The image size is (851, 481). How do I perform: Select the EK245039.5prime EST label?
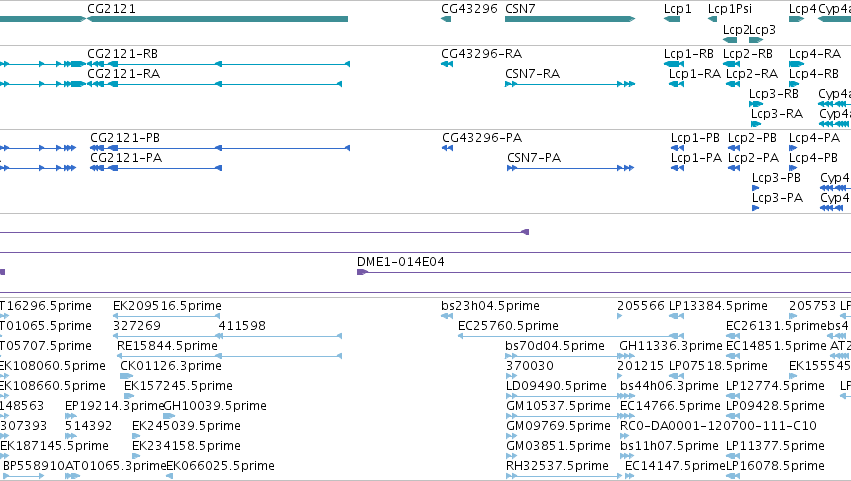(186, 427)
